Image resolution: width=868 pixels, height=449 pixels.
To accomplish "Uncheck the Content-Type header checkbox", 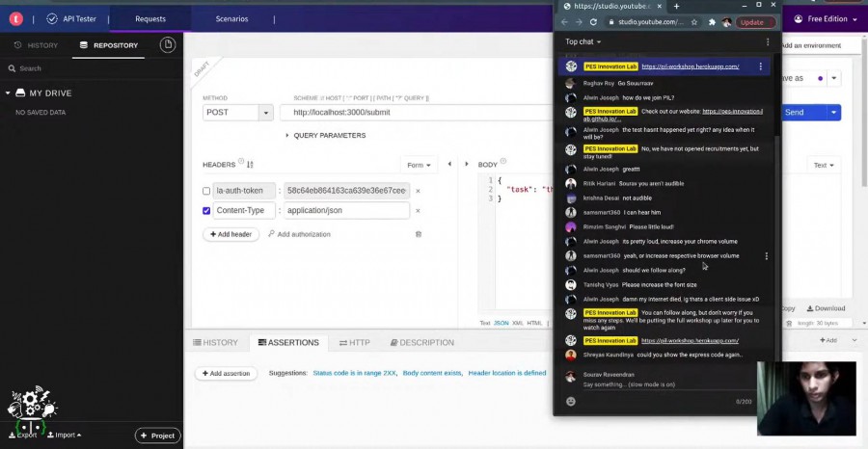I will 206,210.
